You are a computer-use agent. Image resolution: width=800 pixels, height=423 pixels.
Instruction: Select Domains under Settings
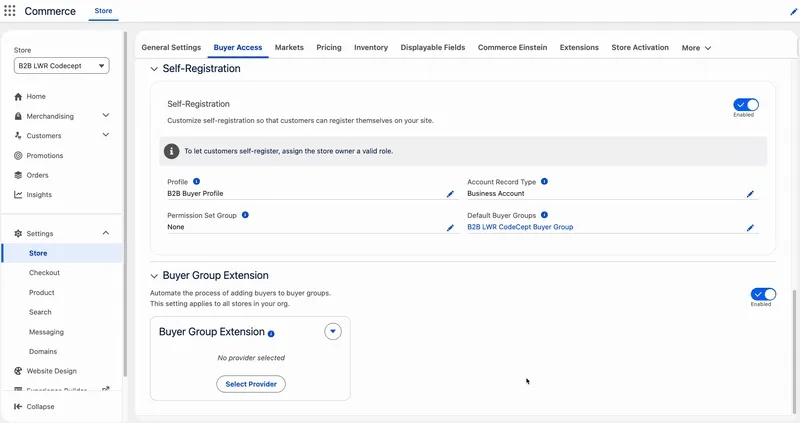click(x=43, y=352)
